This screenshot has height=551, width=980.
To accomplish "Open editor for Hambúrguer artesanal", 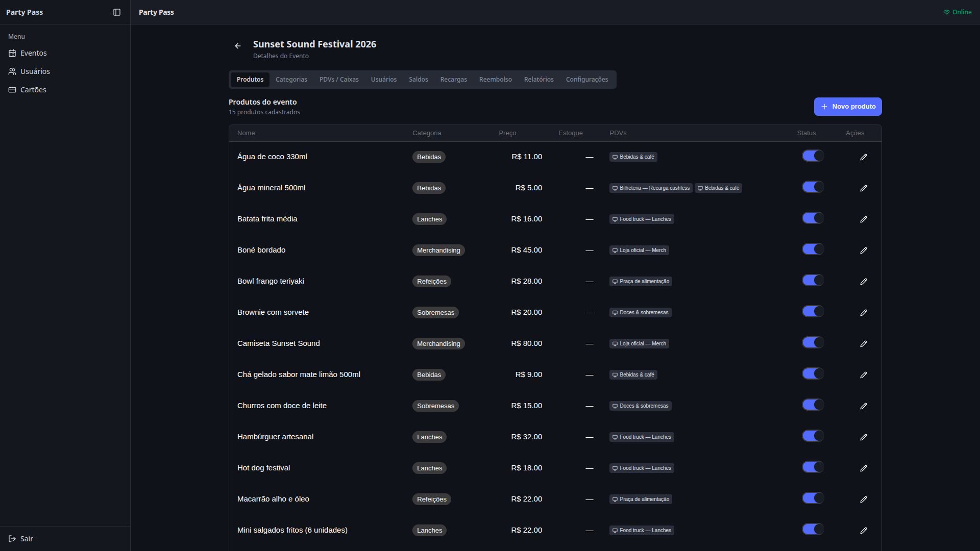I will click(x=863, y=437).
